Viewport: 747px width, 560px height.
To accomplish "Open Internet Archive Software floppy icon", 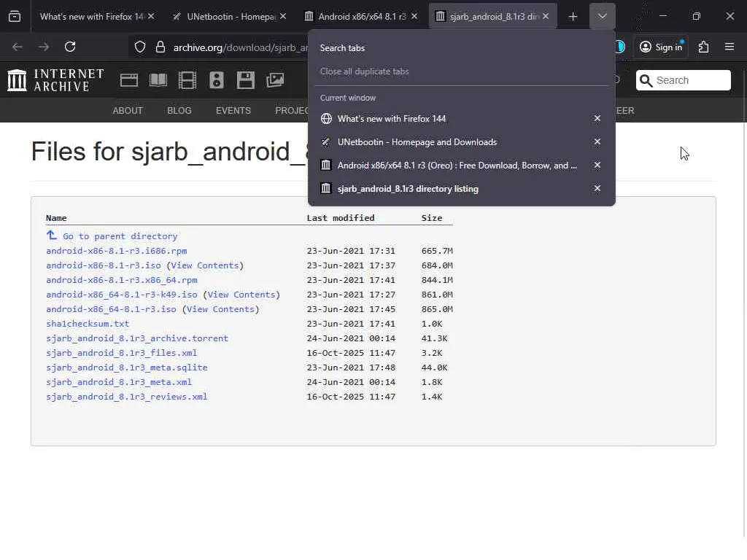I will 246,80.
